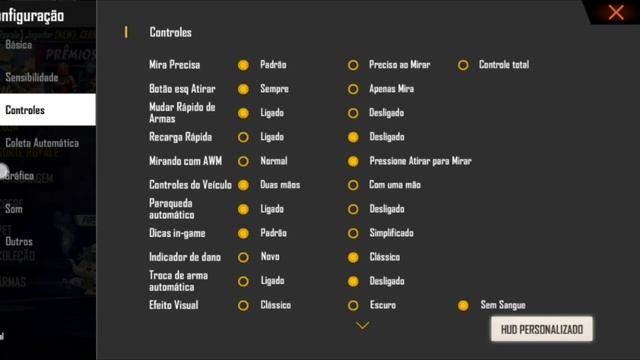Turn on Troca de arma automática
Screen dimensions: 640x360
pyautogui.click(x=243, y=281)
